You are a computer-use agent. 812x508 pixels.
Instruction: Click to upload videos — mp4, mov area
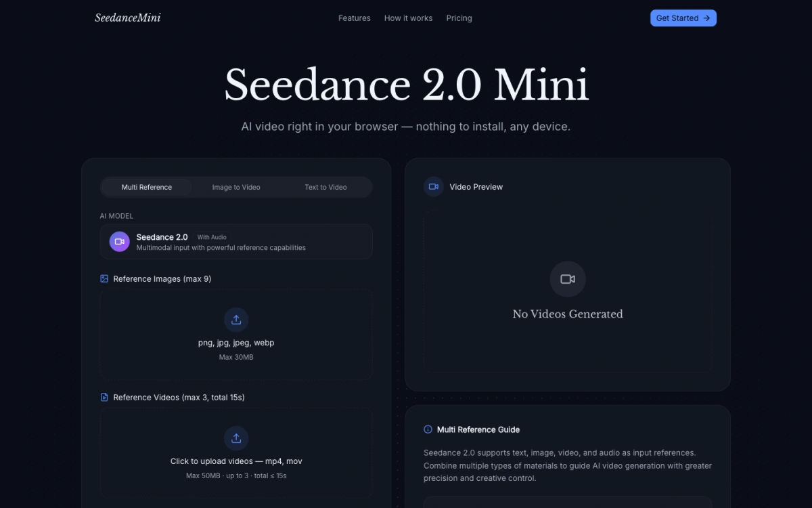click(x=236, y=453)
